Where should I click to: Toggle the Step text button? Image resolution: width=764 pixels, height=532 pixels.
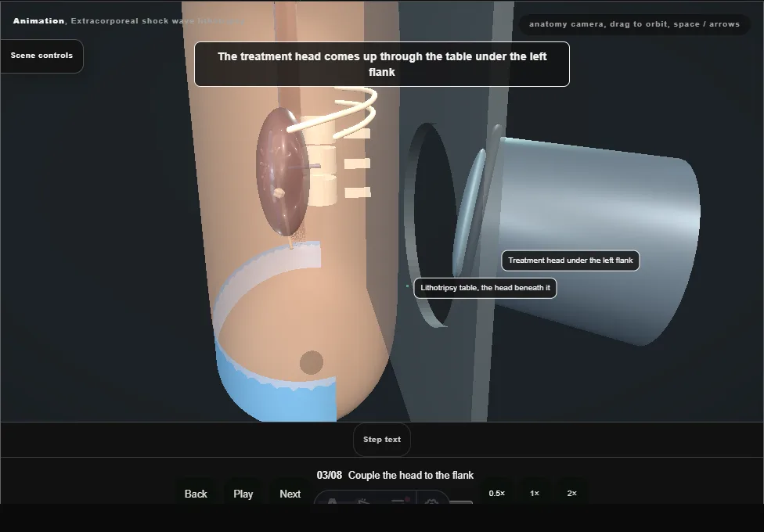(382, 440)
